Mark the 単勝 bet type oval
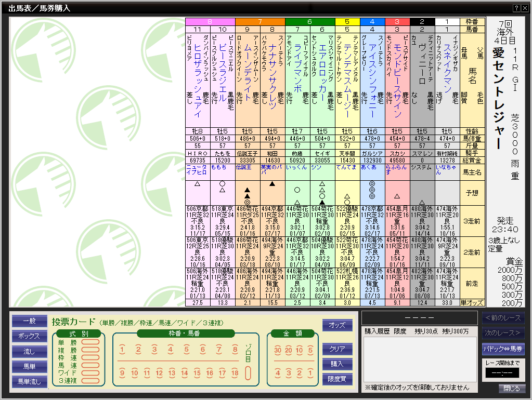This screenshot has width=532, height=400. click(90, 342)
